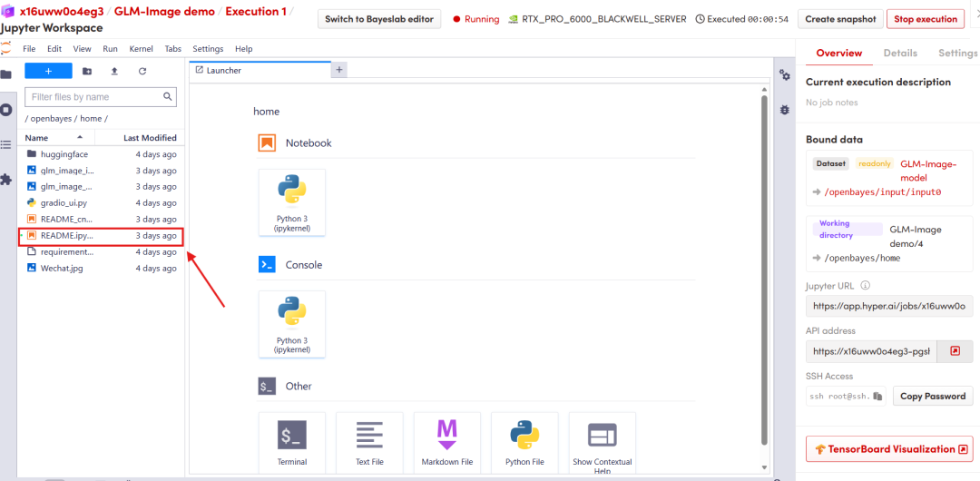Click the New Folder icon in file browser
980x481 pixels.
[87, 71]
